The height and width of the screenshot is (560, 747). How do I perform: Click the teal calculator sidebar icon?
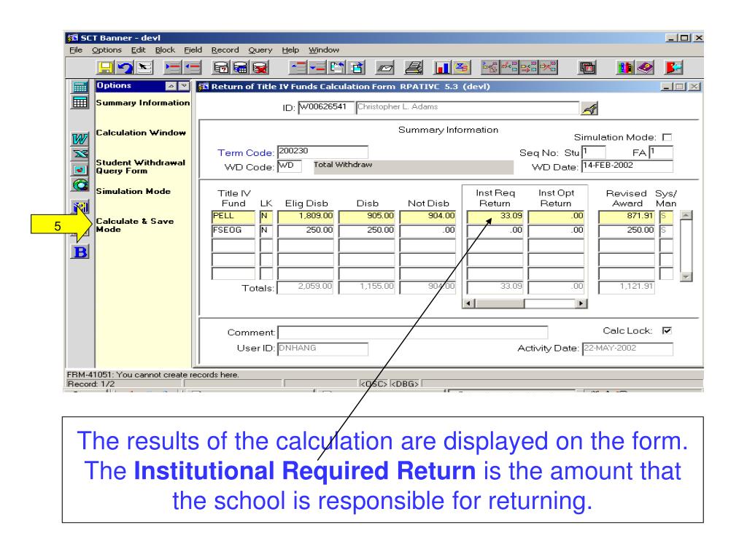click(80, 87)
